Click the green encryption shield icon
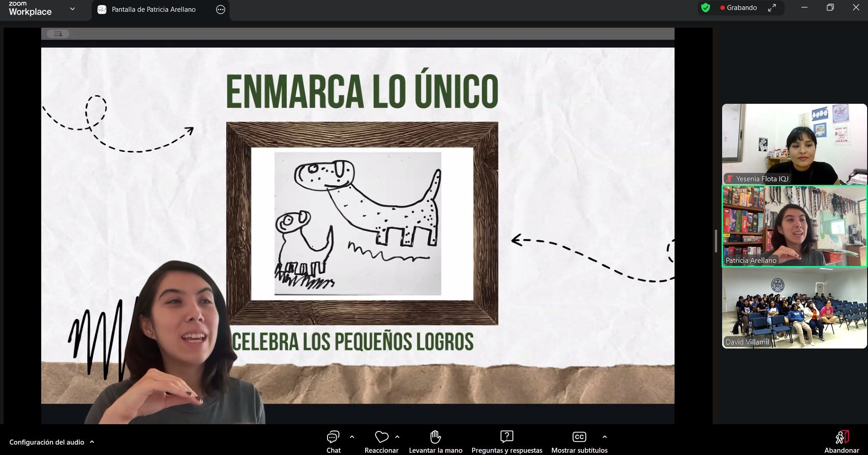The height and width of the screenshot is (455, 868). tap(705, 8)
